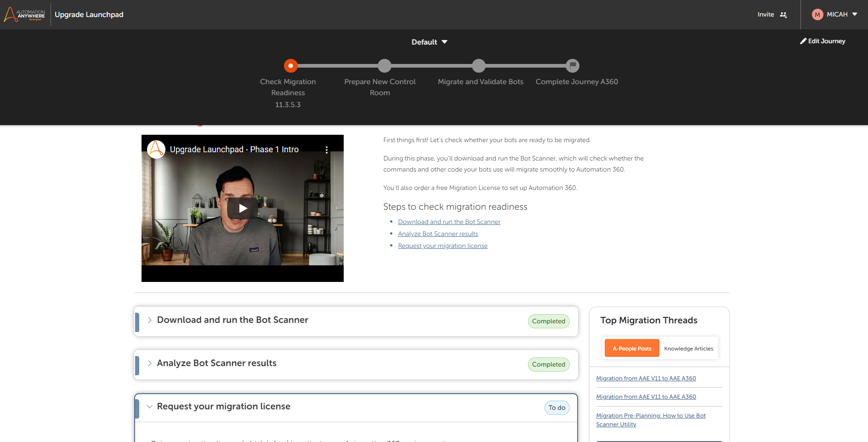This screenshot has width=868, height=442.
Task: Expand Analyze Bot Scanner results section
Action: [149, 363]
